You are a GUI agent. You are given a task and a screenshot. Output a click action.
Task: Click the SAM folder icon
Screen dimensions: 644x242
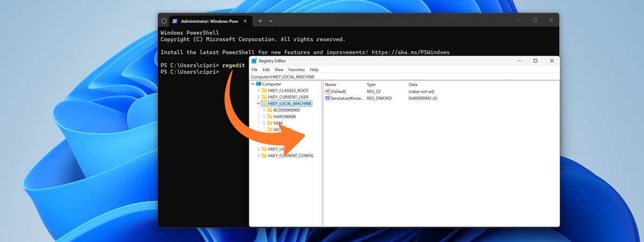pyautogui.click(x=270, y=123)
